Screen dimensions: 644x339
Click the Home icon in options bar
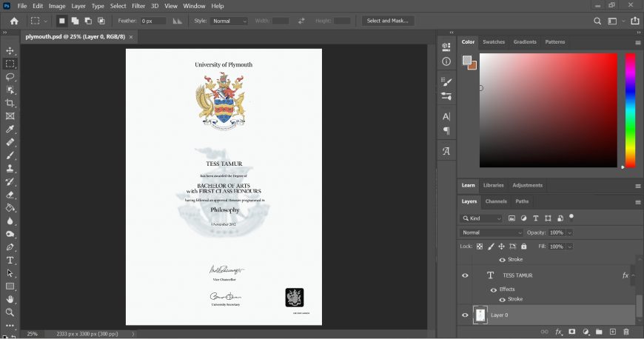point(14,21)
